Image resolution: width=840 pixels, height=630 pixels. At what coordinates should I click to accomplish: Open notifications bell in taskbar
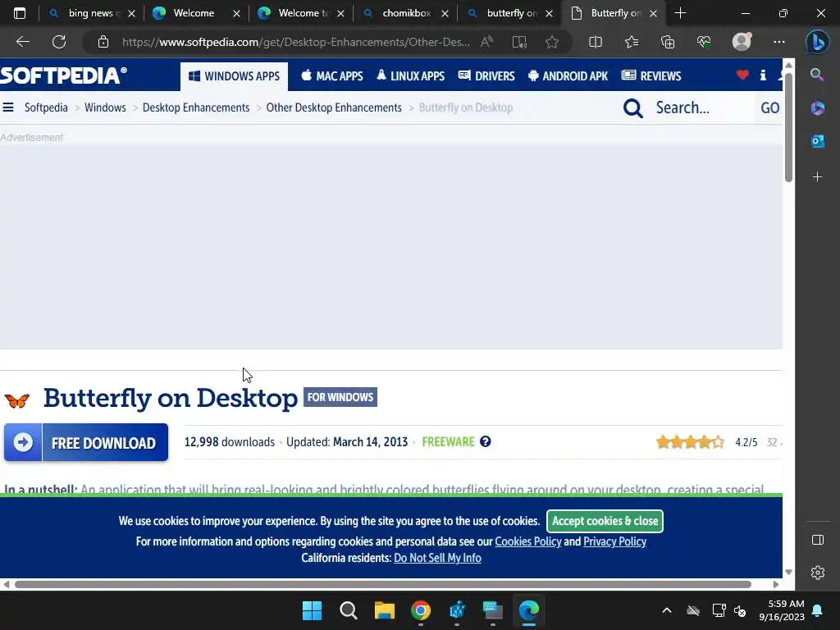(818, 610)
